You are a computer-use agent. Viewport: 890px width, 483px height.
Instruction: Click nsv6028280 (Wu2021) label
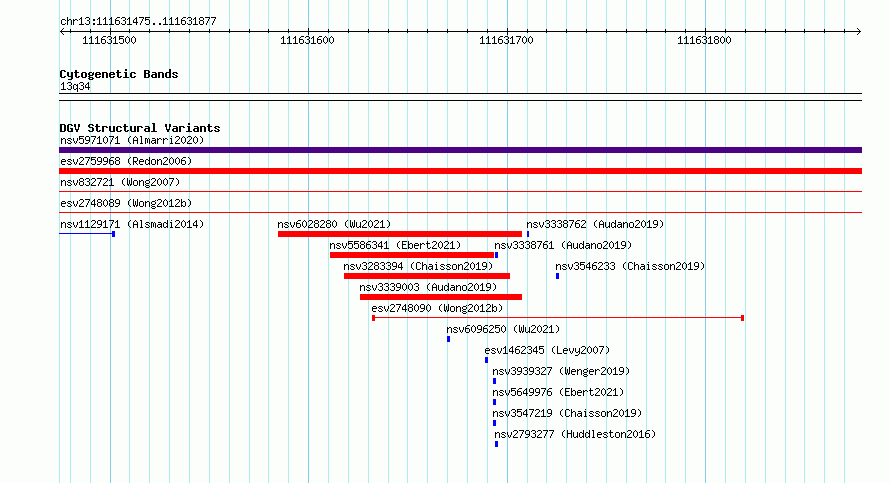tap(334, 224)
